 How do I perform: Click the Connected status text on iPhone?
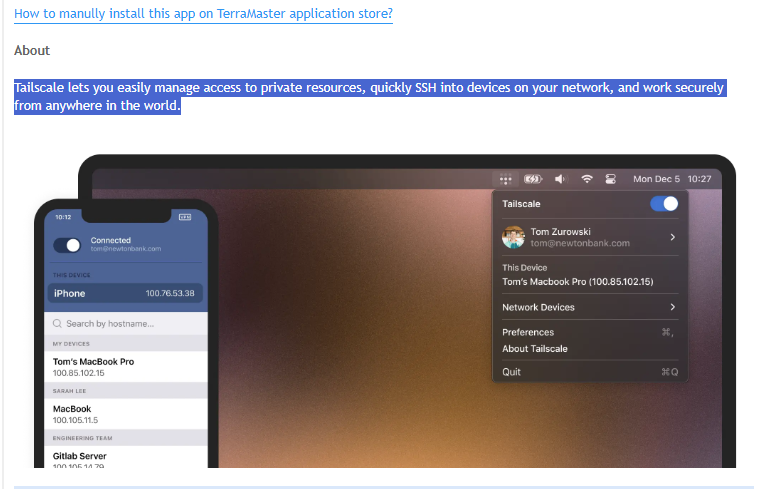[111, 240]
